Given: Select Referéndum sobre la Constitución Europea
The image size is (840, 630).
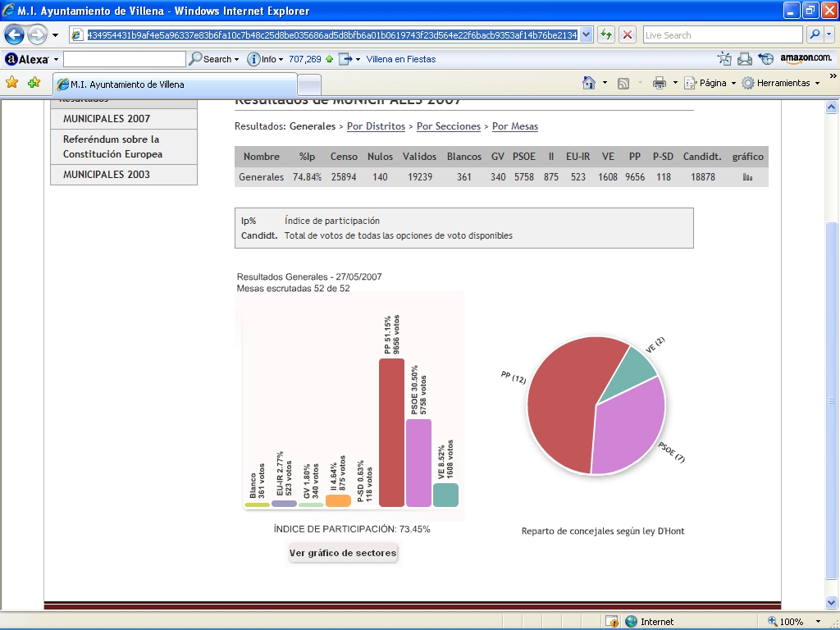Looking at the screenshot, I should click(113, 147).
